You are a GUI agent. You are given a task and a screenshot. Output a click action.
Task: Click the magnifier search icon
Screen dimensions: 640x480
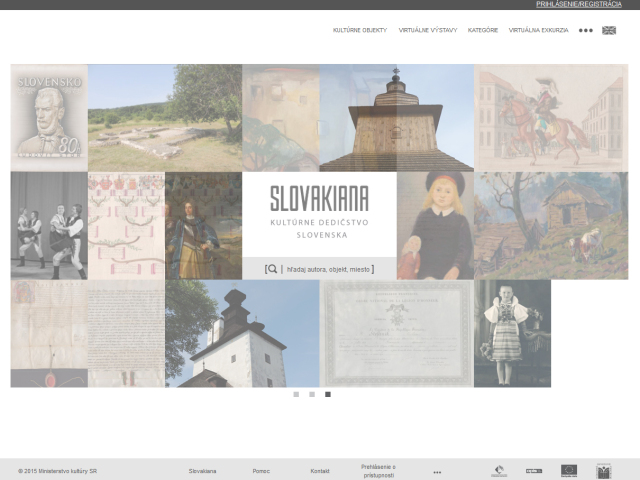272,269
